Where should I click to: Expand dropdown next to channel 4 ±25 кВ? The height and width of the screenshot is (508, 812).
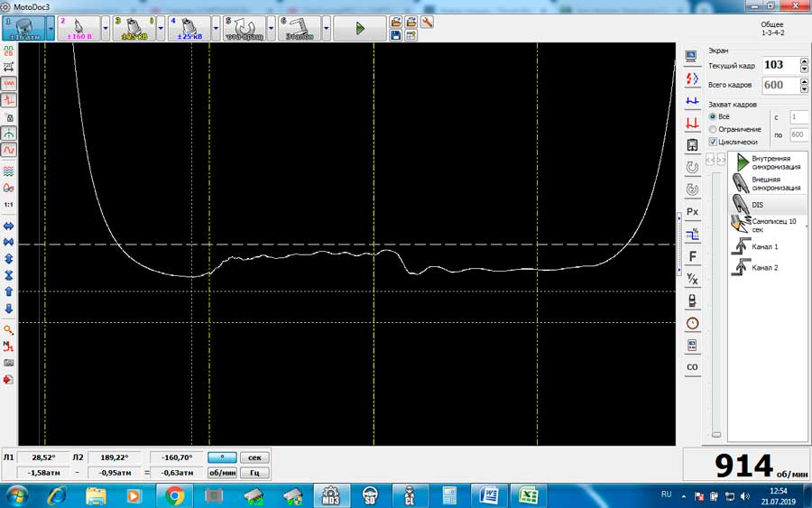pyautogui.click(x=216, y=28)
